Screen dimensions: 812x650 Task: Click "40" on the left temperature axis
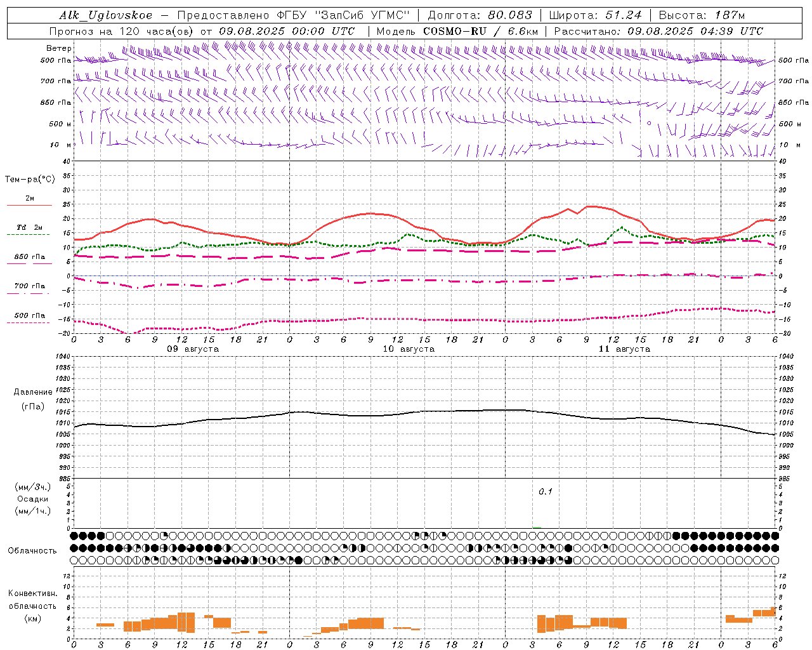coord(67,161)
